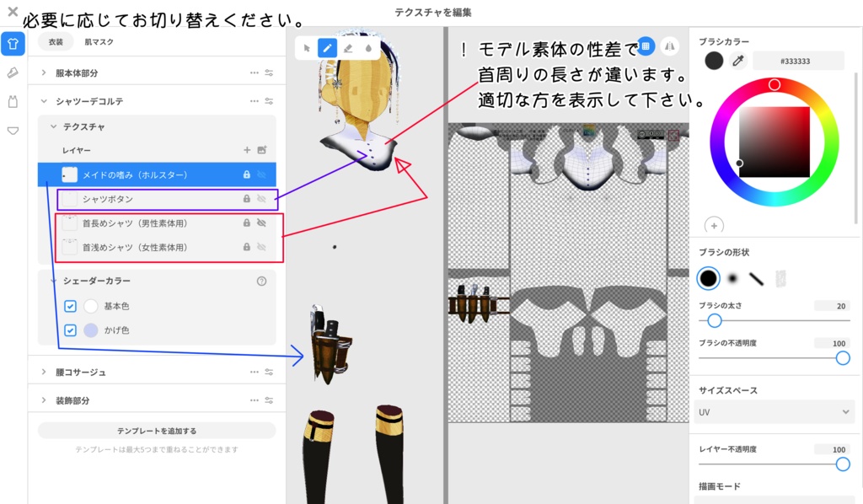This screenshot has width=863, height=504.
Task: Click the symmetry mirror icon in the viewport
Action: [x=669, y=46]
